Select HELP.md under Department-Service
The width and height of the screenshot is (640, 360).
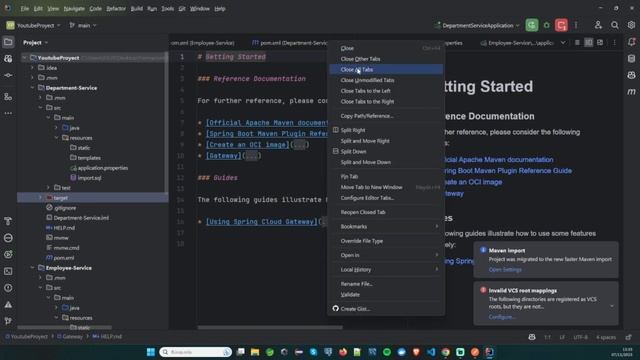point(60,228)
